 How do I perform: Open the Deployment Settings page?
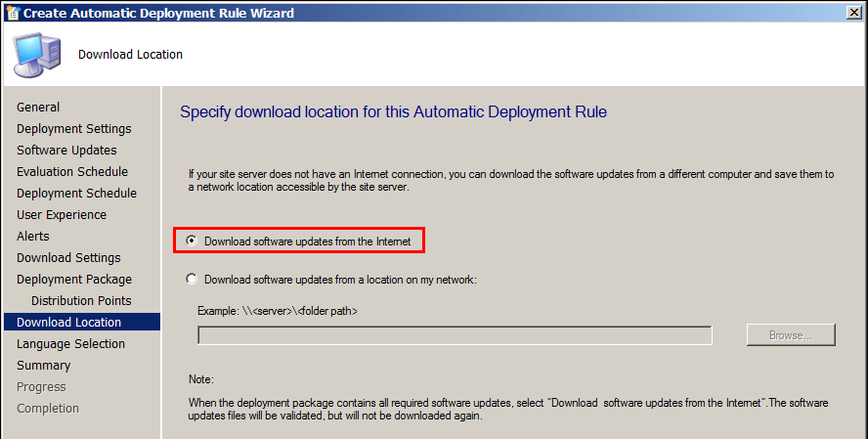74,129
